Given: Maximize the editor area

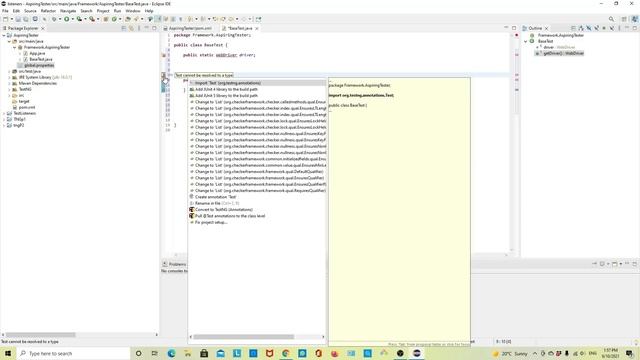Looking at the screenshot, I should click(514, 28).
